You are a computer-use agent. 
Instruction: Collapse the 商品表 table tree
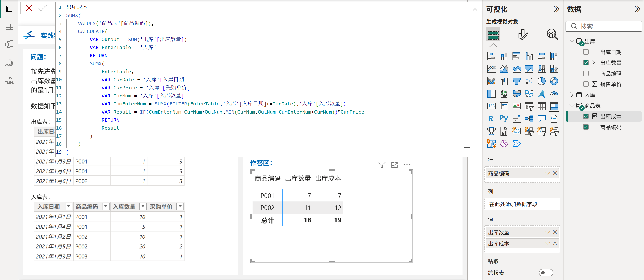coord(572,105)
